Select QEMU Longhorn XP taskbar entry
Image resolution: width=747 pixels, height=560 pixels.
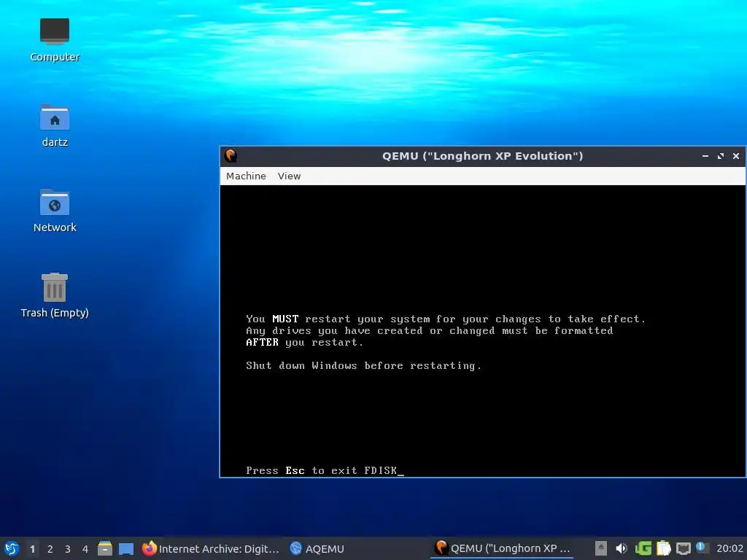click(x=502, y=548)
